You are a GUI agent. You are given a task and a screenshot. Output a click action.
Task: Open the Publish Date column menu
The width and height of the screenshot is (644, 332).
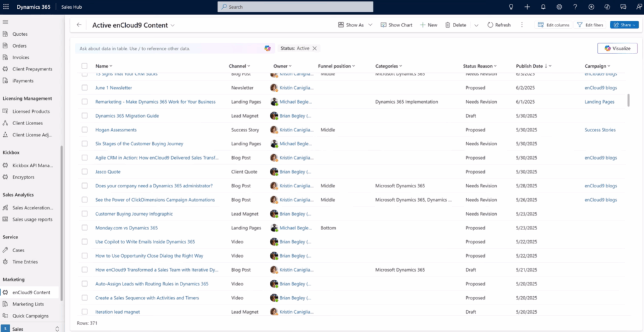point(533,66)
